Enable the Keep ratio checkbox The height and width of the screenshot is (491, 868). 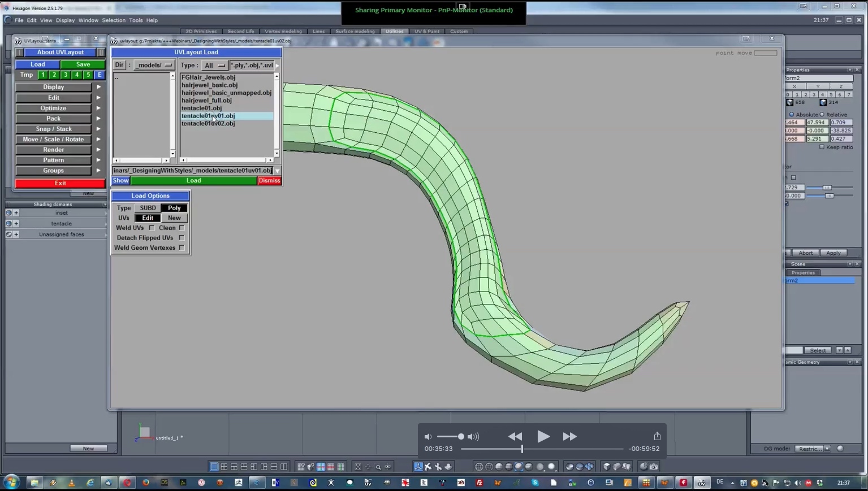point(822,147)
